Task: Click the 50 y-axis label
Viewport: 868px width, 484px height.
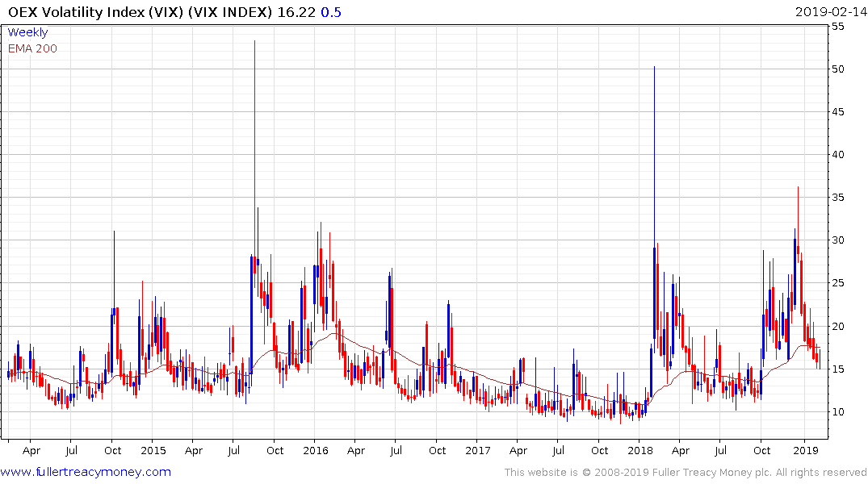Action: coord(837,69)
